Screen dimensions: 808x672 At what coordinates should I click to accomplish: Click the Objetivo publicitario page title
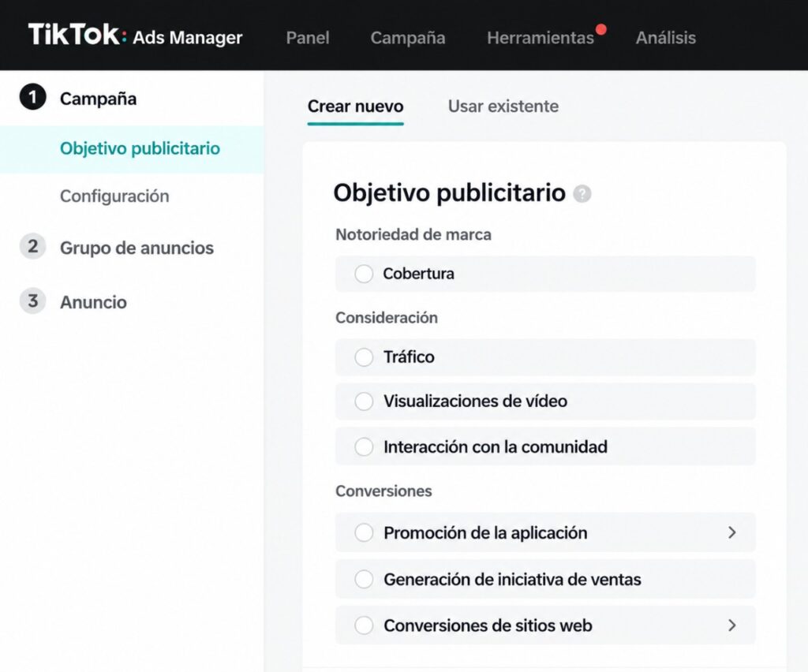tap(449, 193)
